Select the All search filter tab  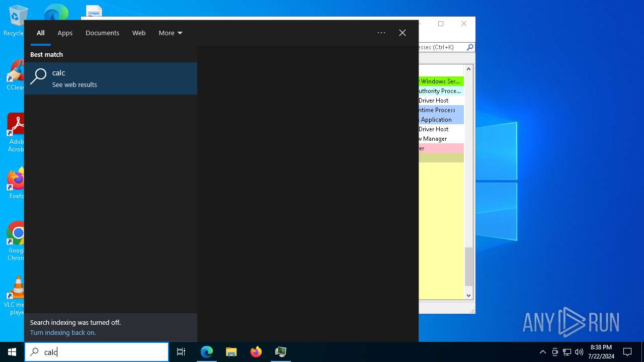[x=41, y=33]
